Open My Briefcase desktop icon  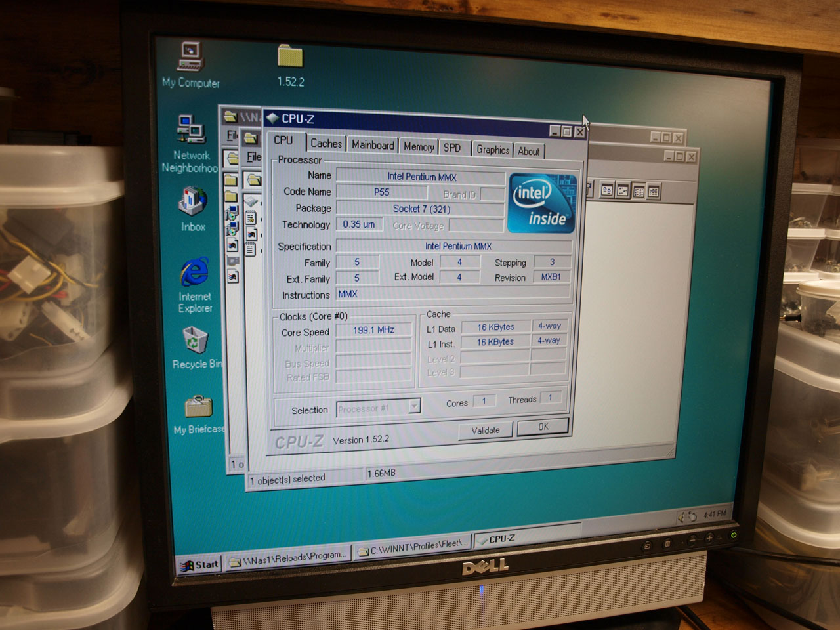198,414
